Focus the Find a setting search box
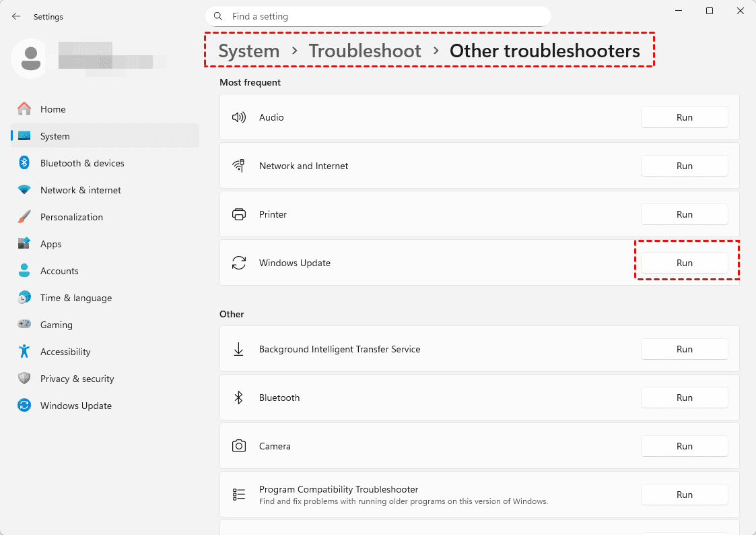Viewport: 756px width, 535px height. (x=384, y=16)
